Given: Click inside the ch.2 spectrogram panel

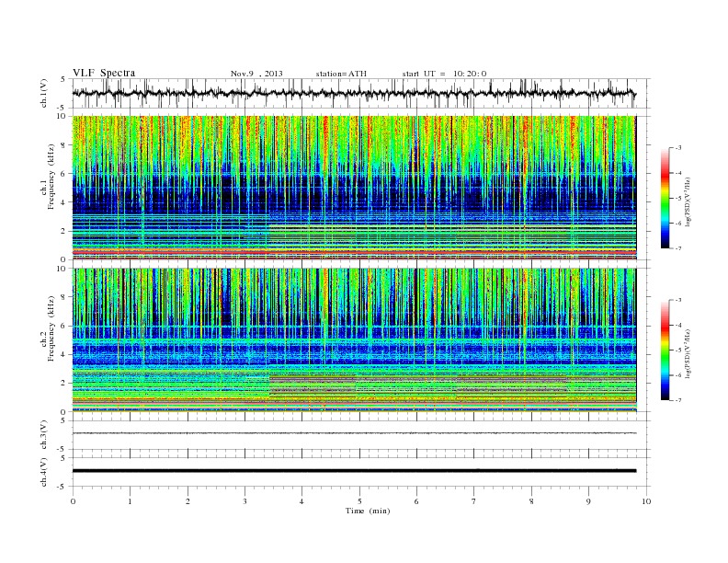Looking at the screenshot, I should pos(354,339).
